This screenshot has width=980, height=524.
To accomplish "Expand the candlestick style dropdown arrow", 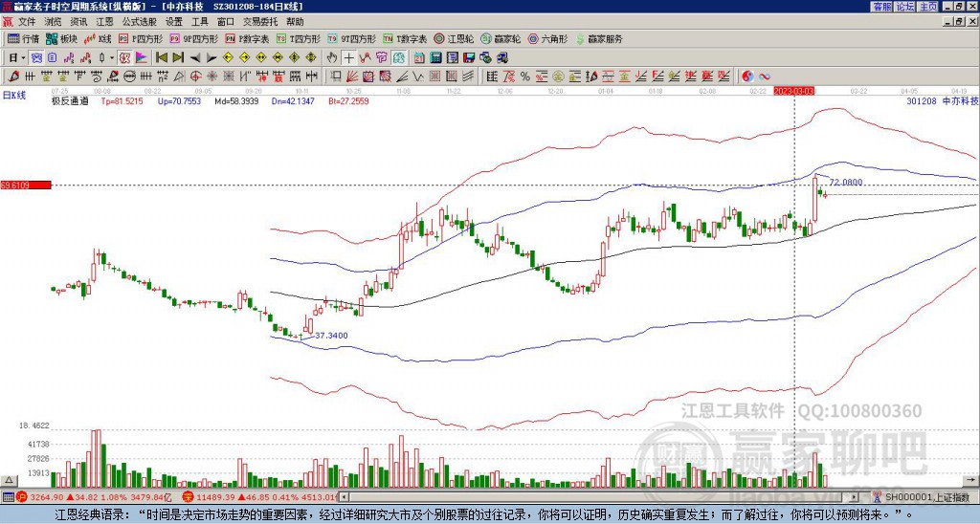I will [x=112, y=58].
